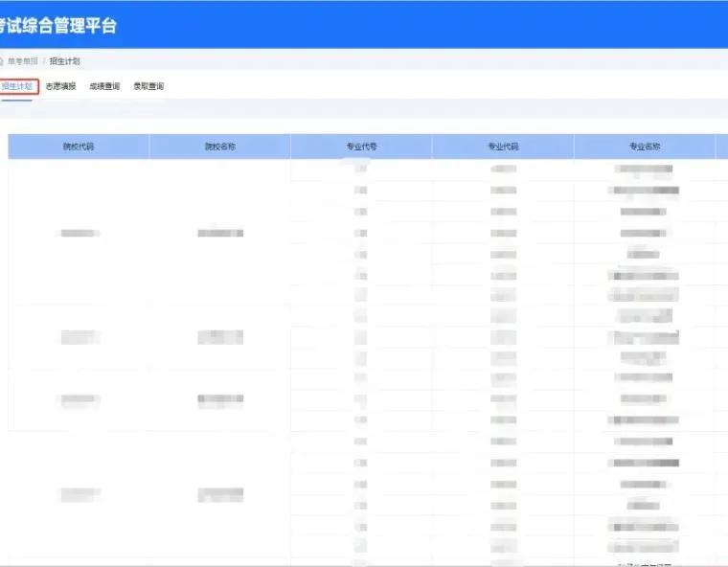
Task: Click the first row's 专业名称 cell
Action: pyautogui.click(x=645, y=170)
